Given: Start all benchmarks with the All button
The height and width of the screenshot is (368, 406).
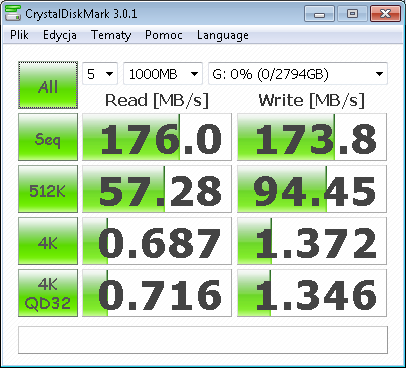Looking at the screenshot, I should [x=48, y=85].
